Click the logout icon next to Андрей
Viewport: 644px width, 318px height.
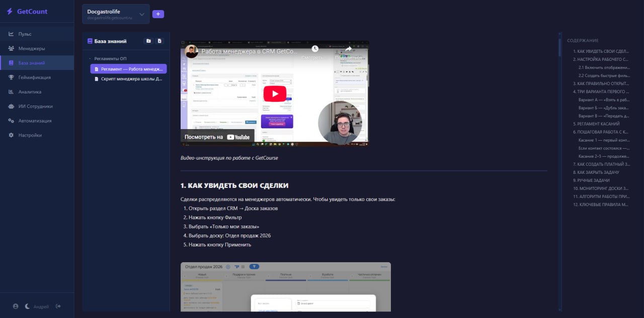click(58, 306)
